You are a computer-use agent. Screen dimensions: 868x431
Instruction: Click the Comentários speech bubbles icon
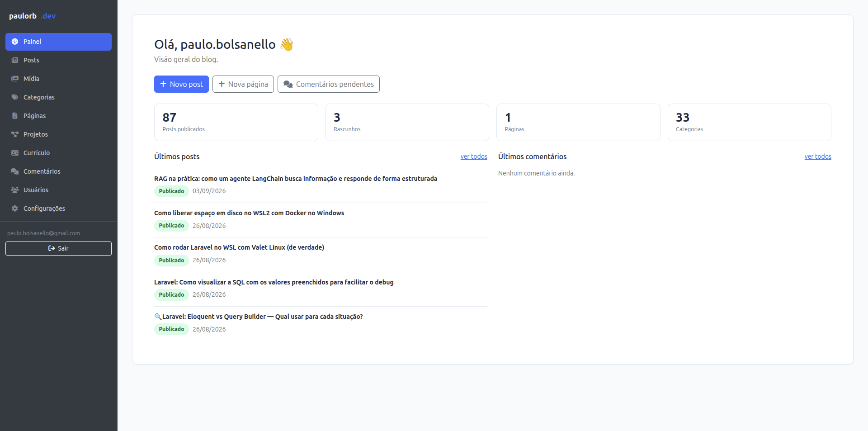(x=15, y=171)
